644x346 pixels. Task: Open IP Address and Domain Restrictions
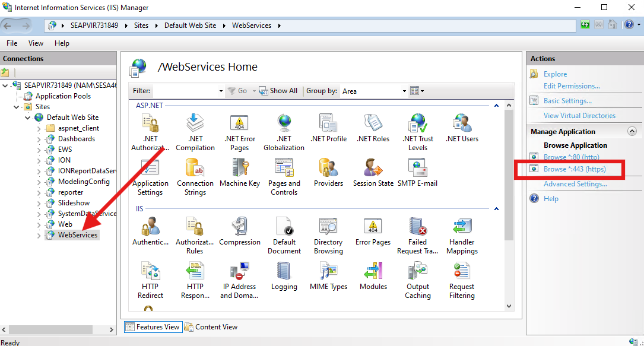[239, 280]
